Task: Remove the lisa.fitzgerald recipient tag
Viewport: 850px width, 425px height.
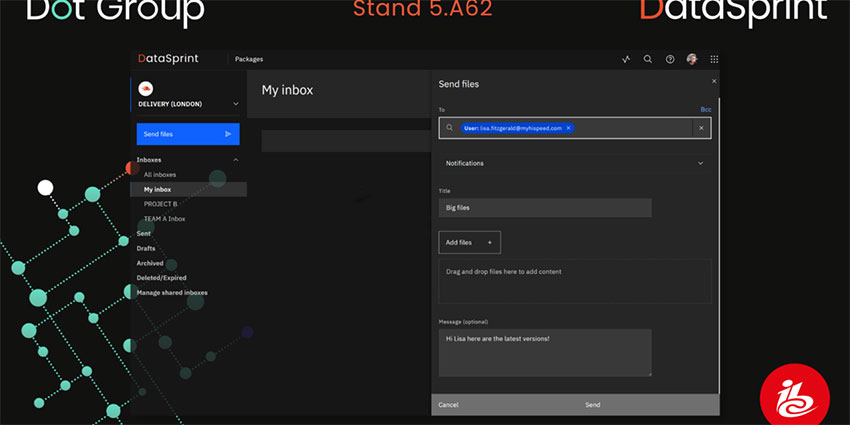Action: [568, 128]
